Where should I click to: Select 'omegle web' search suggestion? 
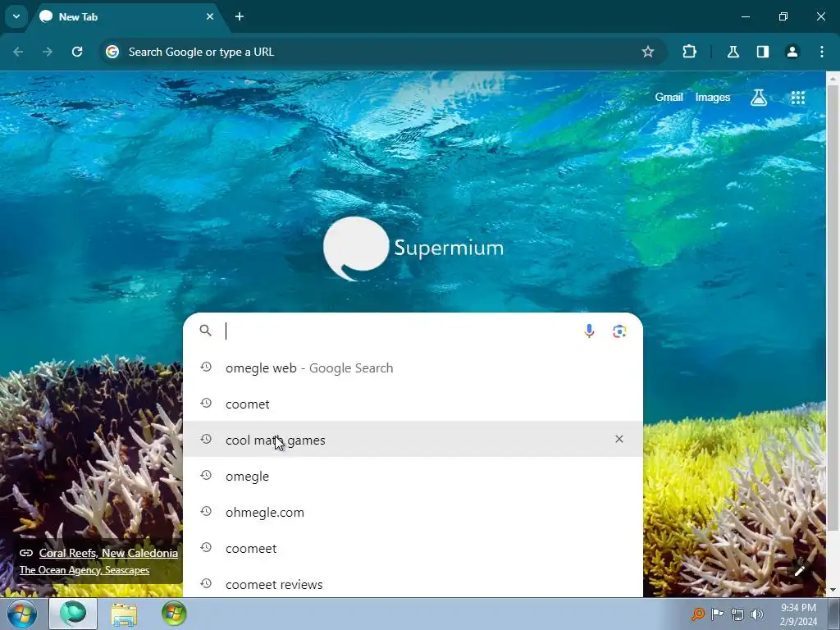(413, 368)
